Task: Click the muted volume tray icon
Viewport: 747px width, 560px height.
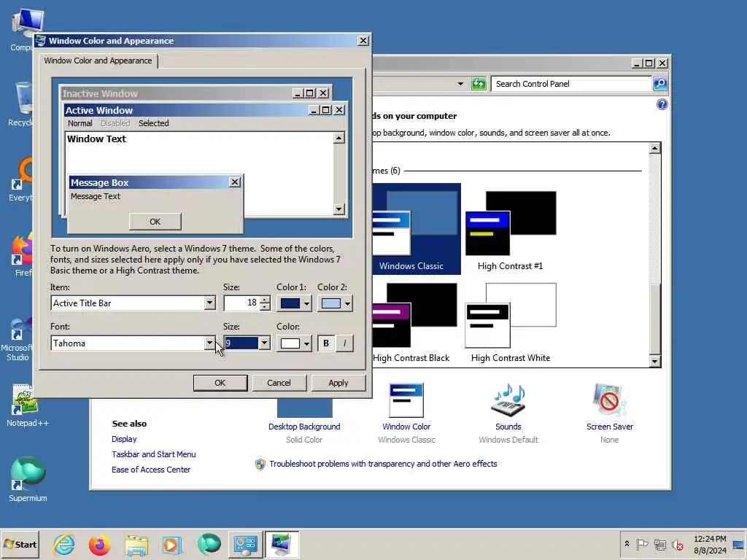Action: coord(678,544)
